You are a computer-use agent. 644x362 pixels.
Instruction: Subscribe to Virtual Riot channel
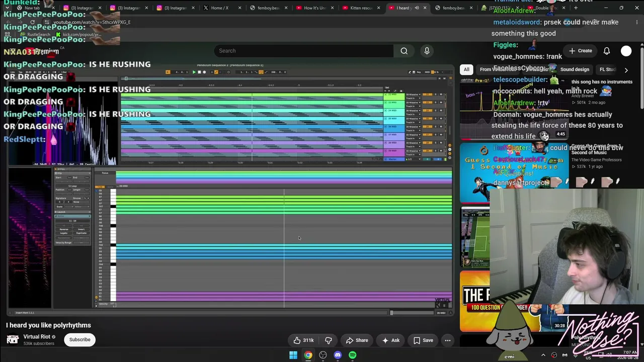pyautogui.click(x=80, y=339)
